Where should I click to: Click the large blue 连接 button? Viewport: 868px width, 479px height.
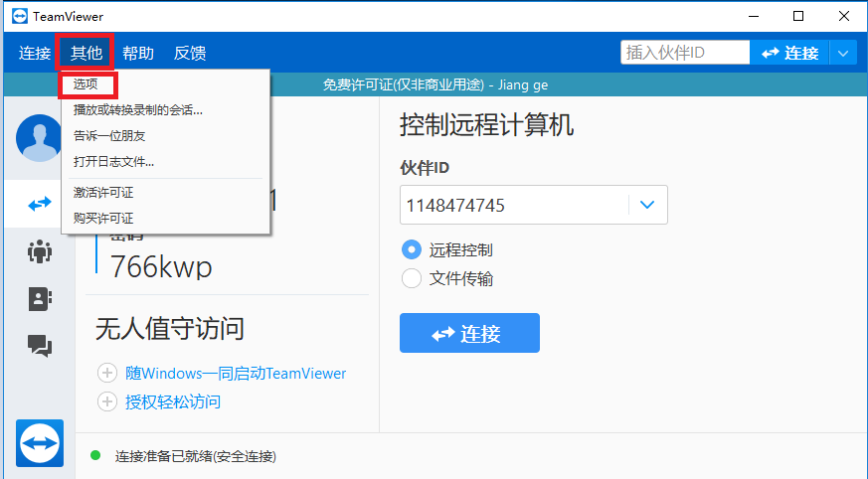[469, 333]
